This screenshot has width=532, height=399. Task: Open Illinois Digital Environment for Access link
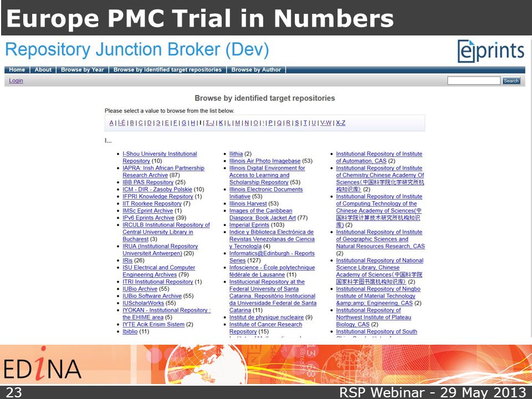pos(267,175)
